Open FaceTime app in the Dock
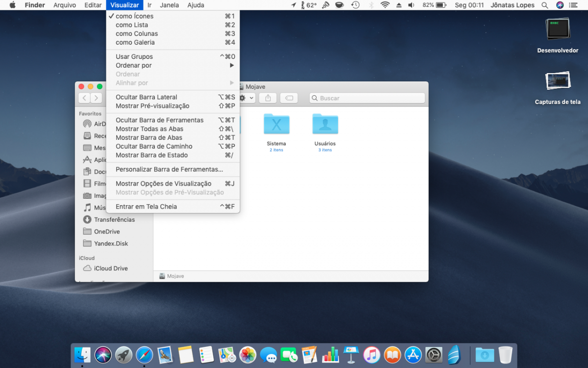This screenshot has height=368, width=588. (x=289, y=355)
